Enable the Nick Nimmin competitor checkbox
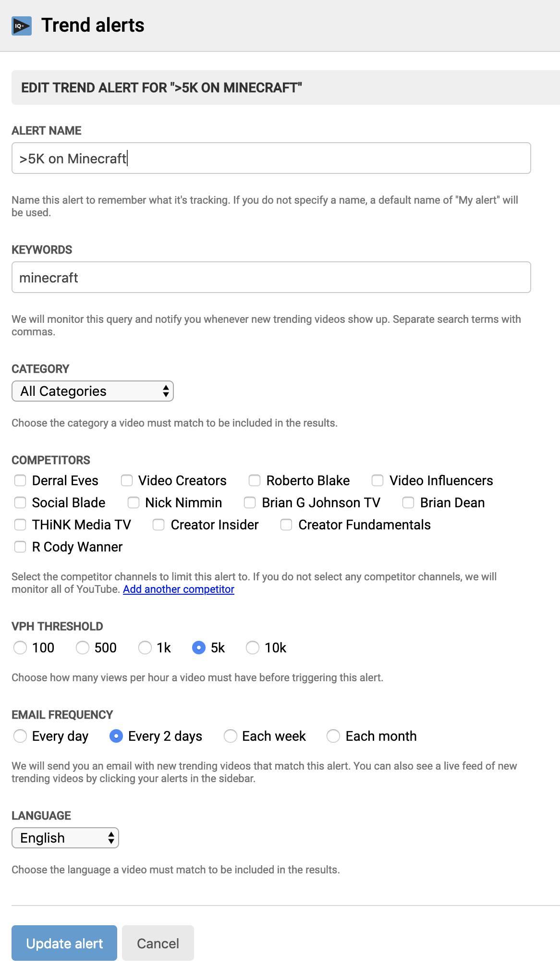This screenshot has width=560, height=980. coord(134,502)
